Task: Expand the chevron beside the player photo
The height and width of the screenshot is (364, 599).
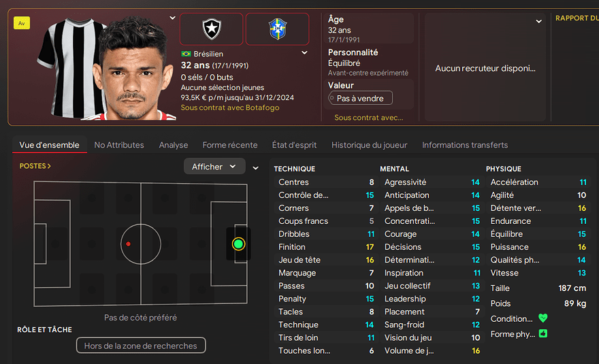Action: pyautogui.click(x=172, y=18)
